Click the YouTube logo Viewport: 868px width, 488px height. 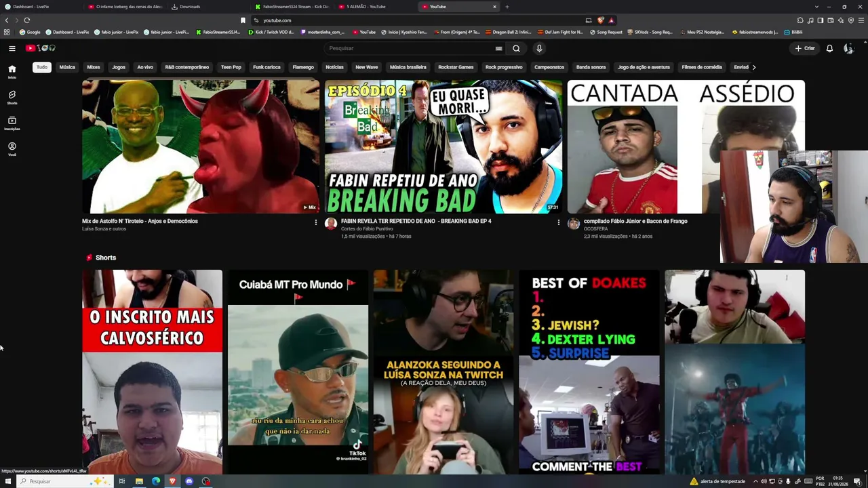point(41,48)
